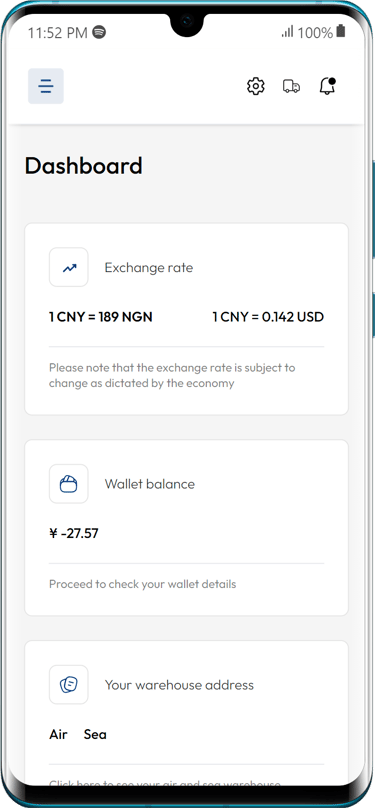Viewport: 375px width, 808px height.
Task: Tap the warehouse address icon
Action: click(x=69, y=685)
